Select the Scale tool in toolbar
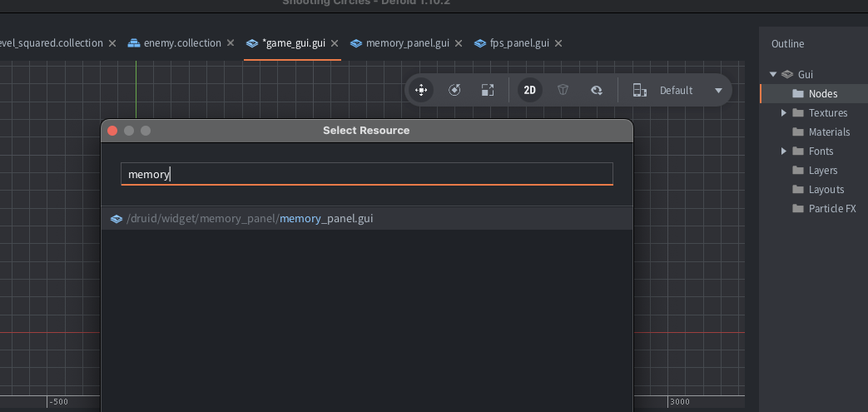This screenshot has height=412, width=868. [488, 90]
